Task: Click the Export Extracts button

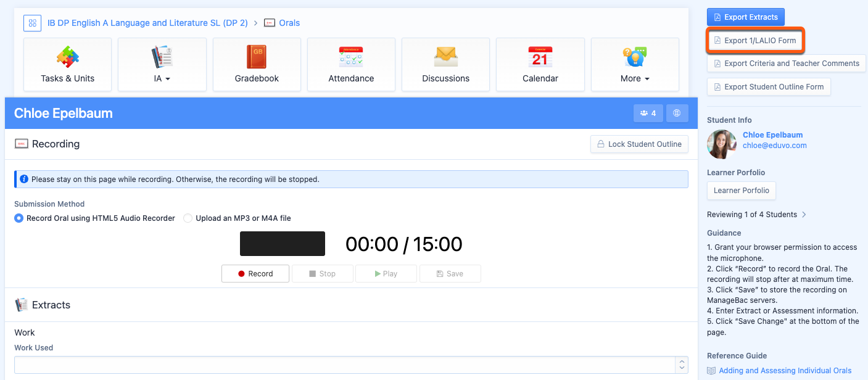Action: point(745,17)
